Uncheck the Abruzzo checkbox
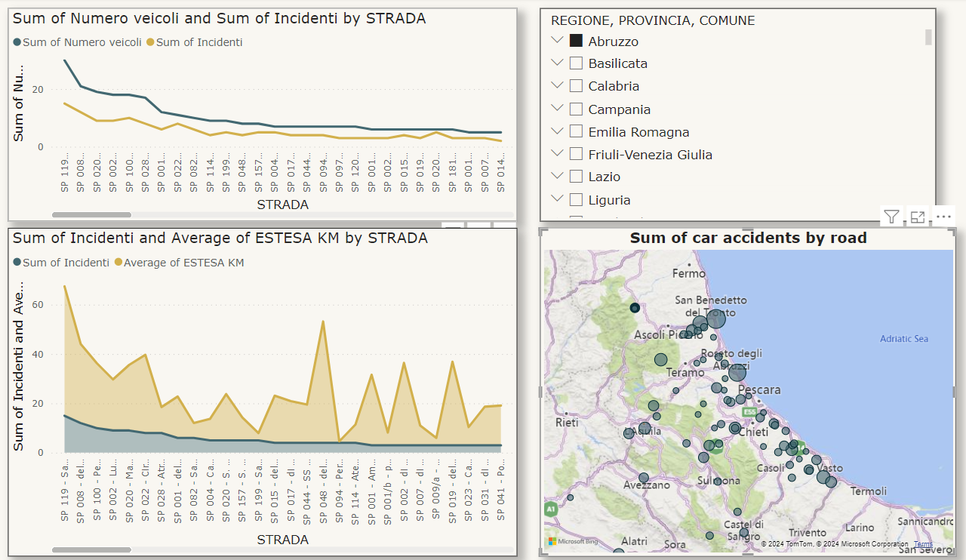This screenshot has height=560, width=966. click(x=576, y=42)
